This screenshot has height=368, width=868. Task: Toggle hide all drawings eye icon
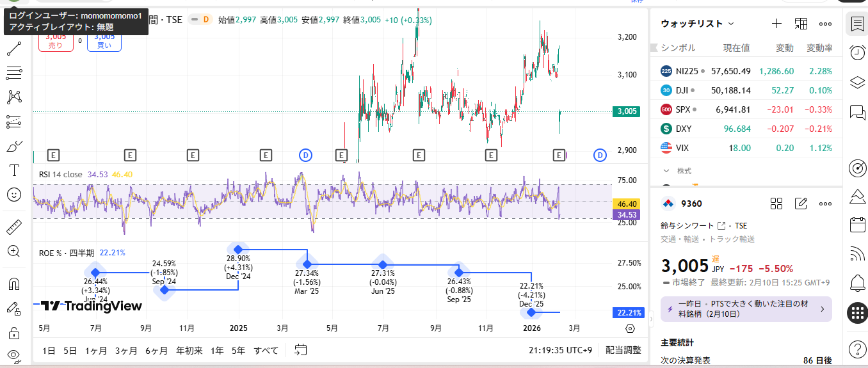(13, 355)
